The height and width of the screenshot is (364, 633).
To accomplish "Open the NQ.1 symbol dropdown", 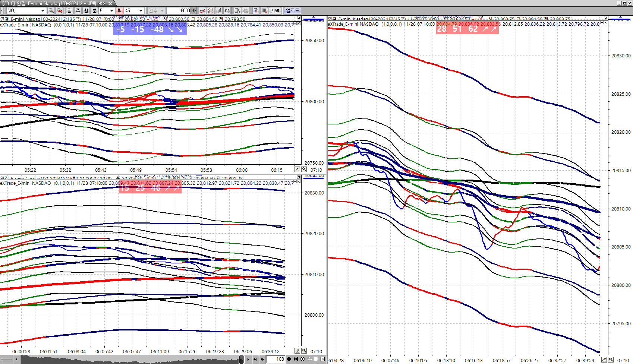I will [x=42, y=11].
